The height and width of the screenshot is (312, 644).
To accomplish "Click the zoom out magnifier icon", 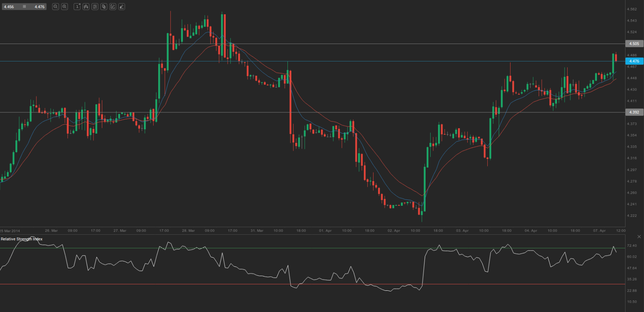I will [x=56, y=7].
